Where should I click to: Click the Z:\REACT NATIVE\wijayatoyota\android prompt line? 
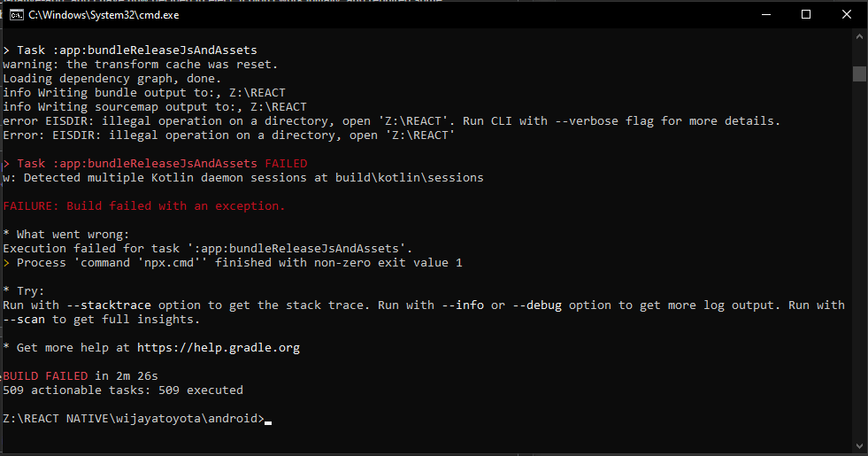[x=134, y=418]
